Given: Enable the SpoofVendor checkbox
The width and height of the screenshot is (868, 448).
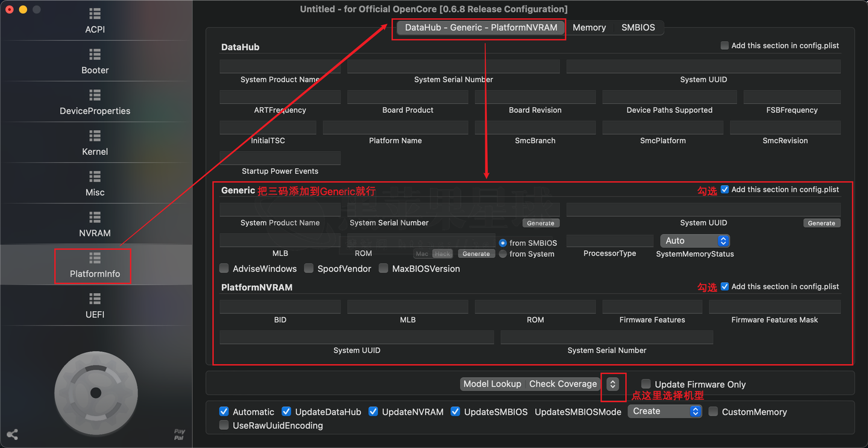Looking at the screenshot, I should [309, 268].
